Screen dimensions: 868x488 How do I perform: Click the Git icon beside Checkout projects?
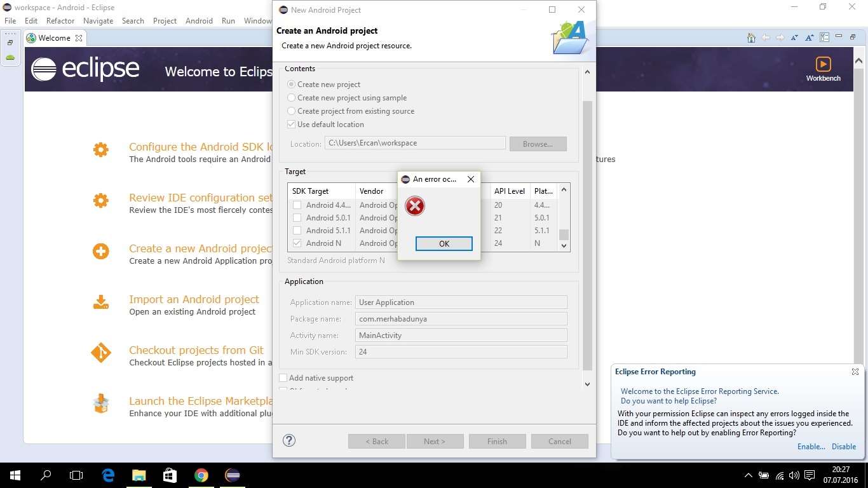100,353
